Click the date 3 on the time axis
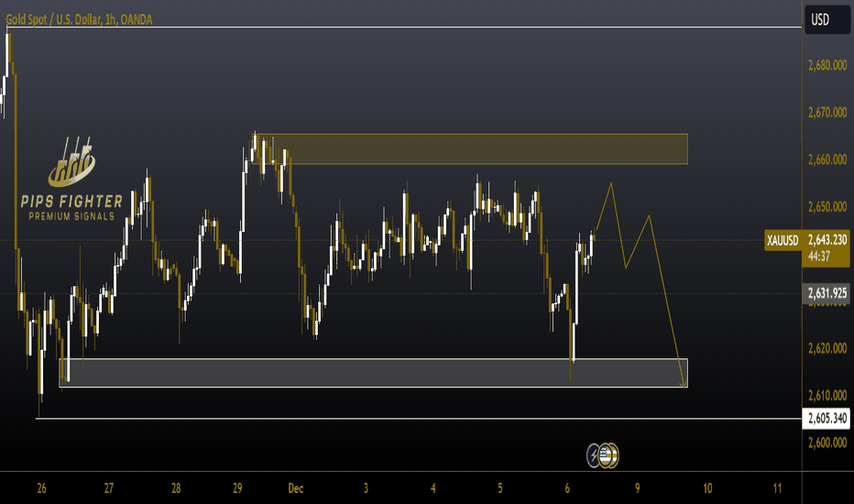 [366, 488]
